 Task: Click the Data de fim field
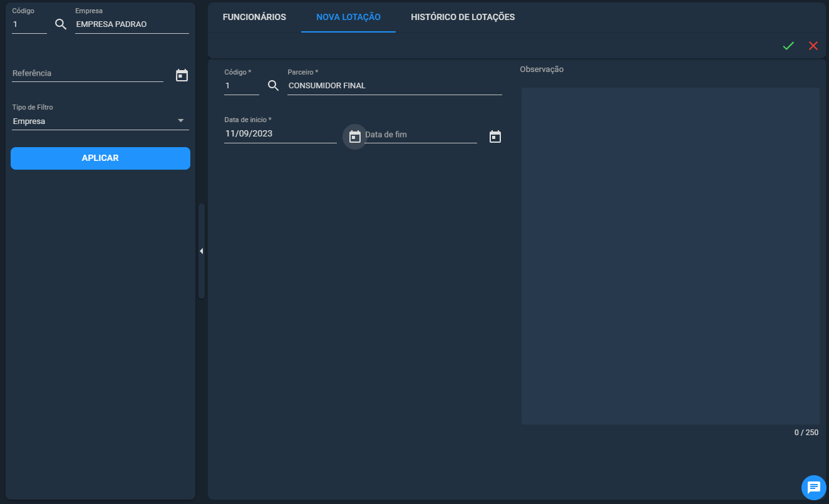[x=420, y=135]
